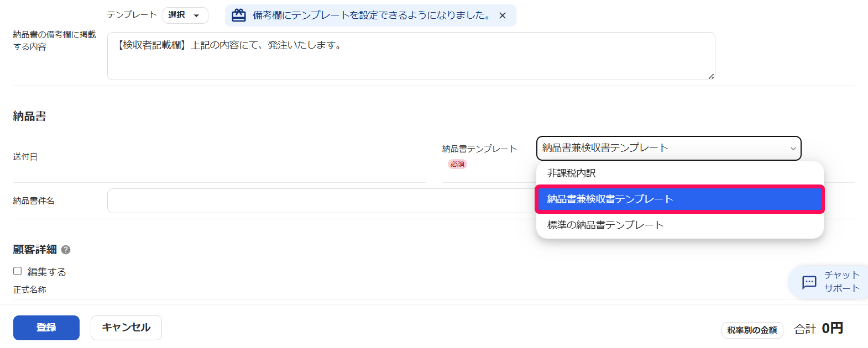
Task: Click the 合計 0円 total amount
Action: coord(818,329)
